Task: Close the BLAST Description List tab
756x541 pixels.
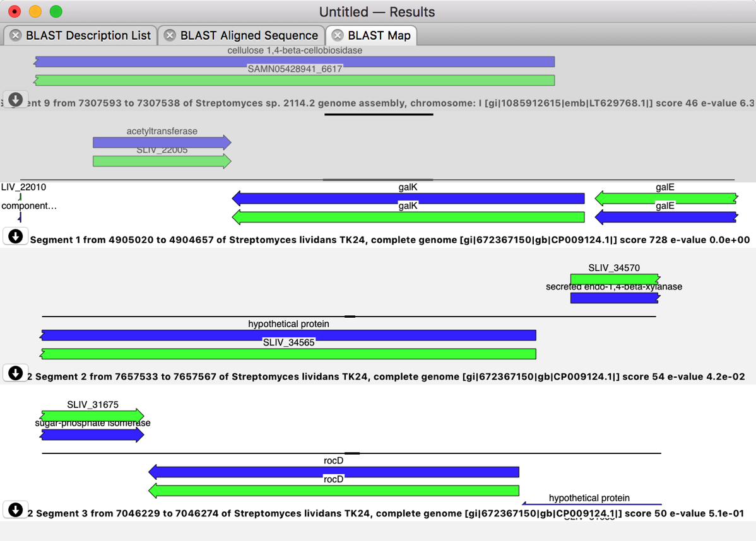Action: point(16,35)
